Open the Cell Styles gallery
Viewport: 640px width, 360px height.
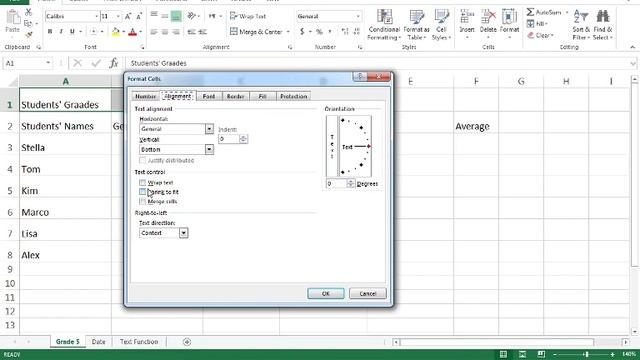point(441,24)
